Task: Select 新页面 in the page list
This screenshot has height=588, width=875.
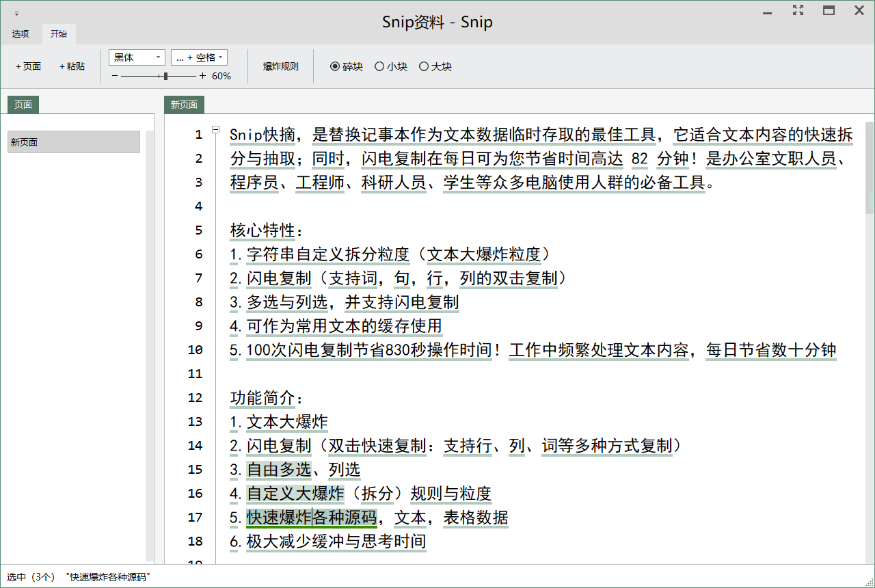Action: click(74, 142)
